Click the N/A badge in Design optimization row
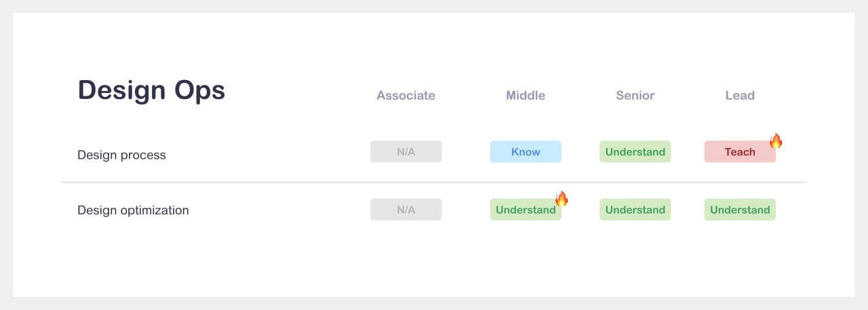This screenshot has width=868, height=310. 406,210
